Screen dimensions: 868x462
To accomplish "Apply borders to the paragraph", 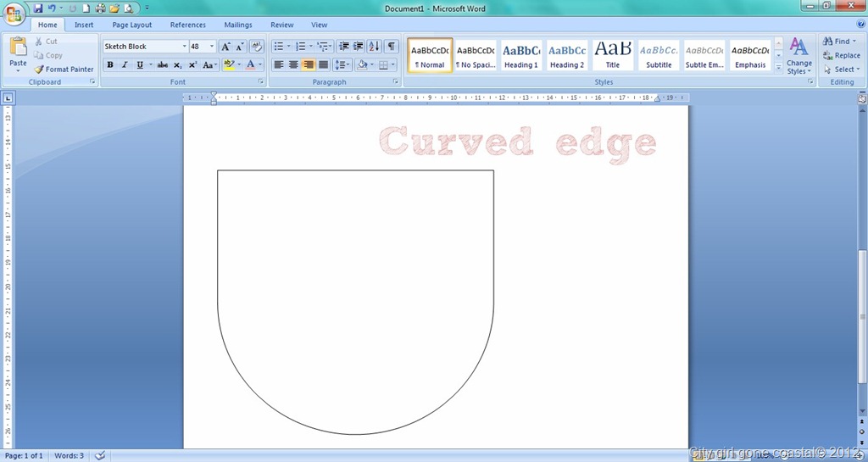I will point(384,64).
